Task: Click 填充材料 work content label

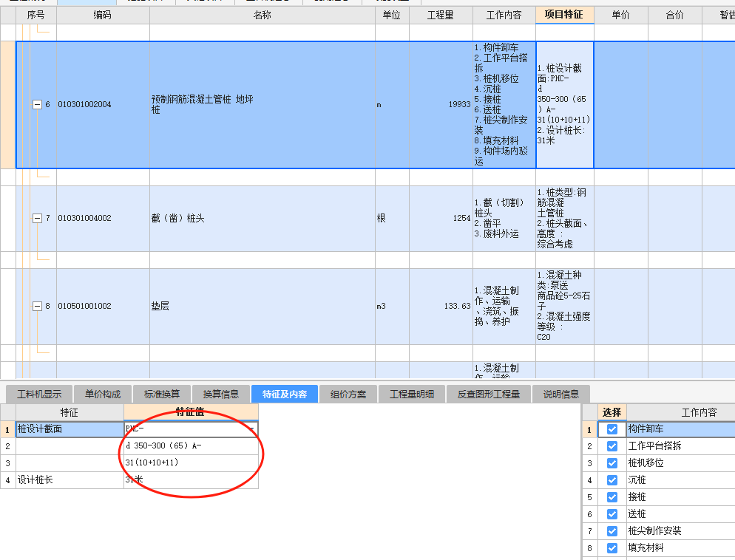Action: tap(646, 548)
